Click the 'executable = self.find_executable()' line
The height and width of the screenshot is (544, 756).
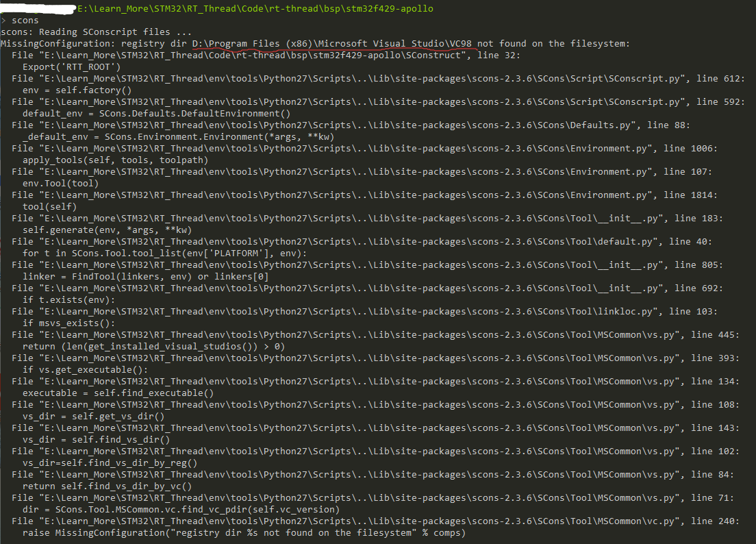(118, 393)
